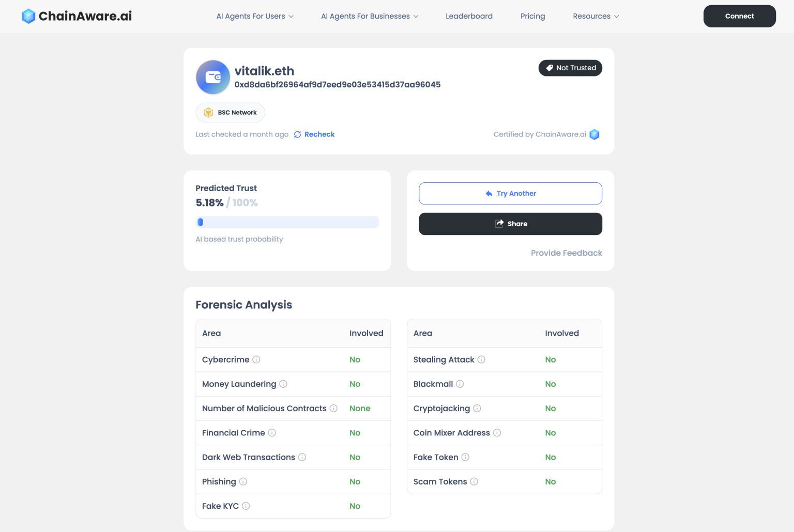Viewport: 794px width, 532px height.
Task: Open info icon for Coin Mixer Address
Action: (497, 433)
